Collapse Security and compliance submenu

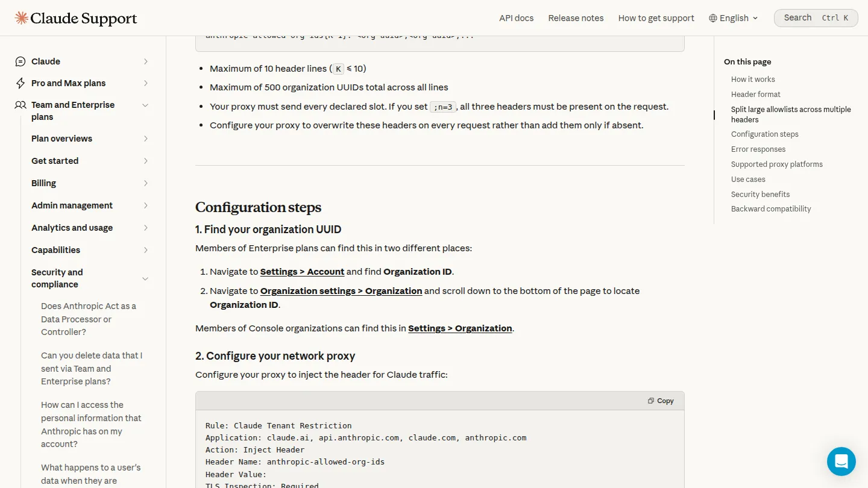[x=145, y=278]
